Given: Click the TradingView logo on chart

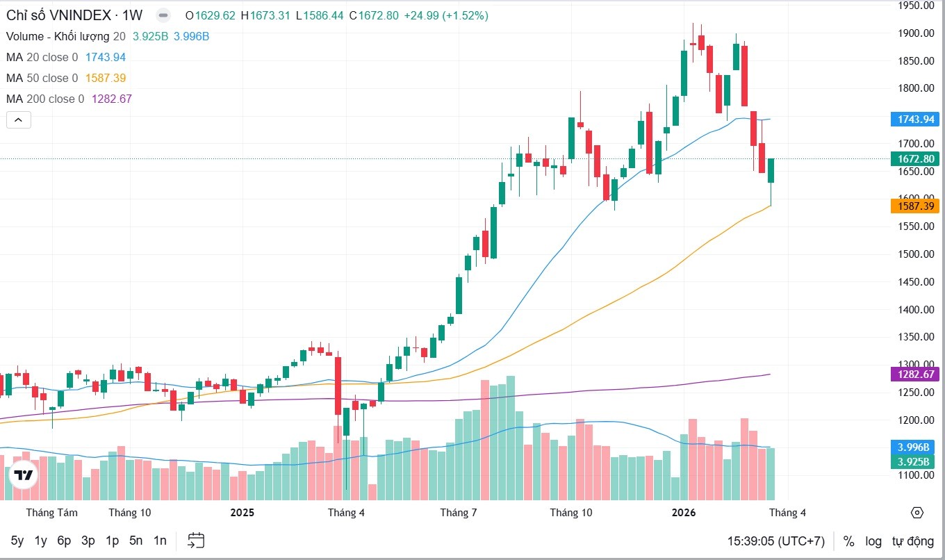Looking at the screenshot, I should pyautogui.click(x=24, y=475).
